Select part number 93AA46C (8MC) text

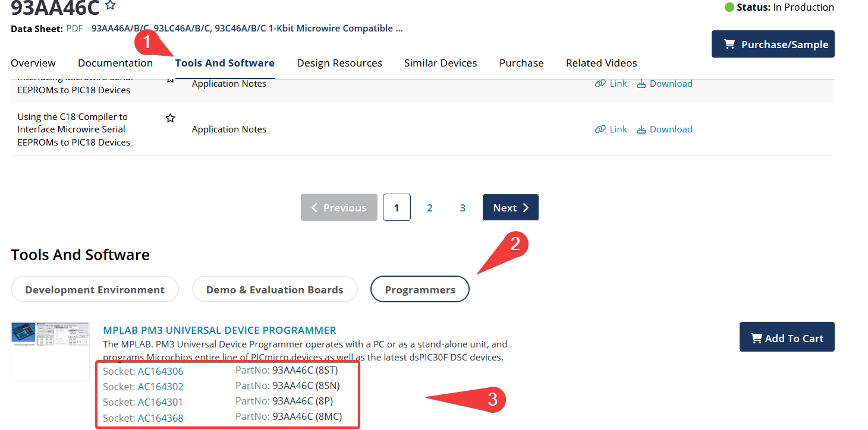(x=307, y=416)
